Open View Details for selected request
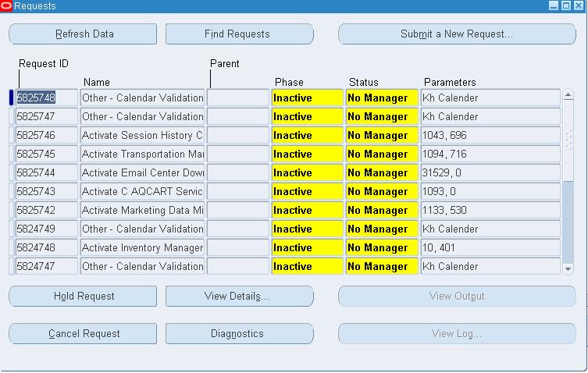The image size is (588, 373). 239,297
